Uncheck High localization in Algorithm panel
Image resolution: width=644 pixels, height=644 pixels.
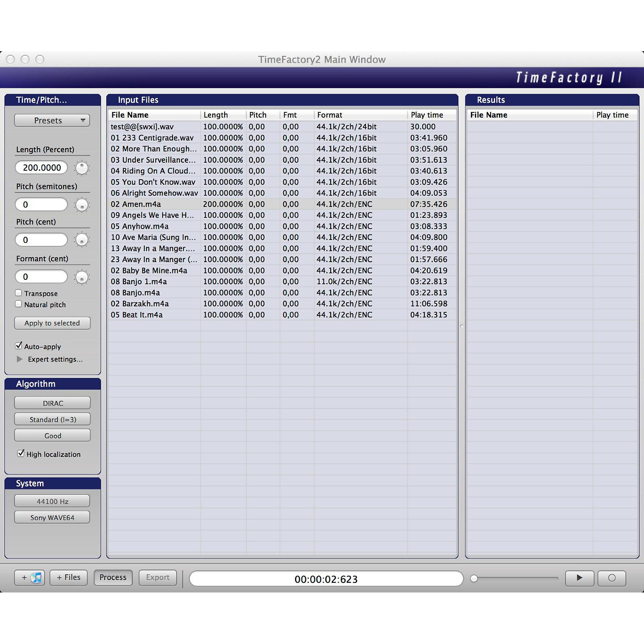tap(21, 453)
